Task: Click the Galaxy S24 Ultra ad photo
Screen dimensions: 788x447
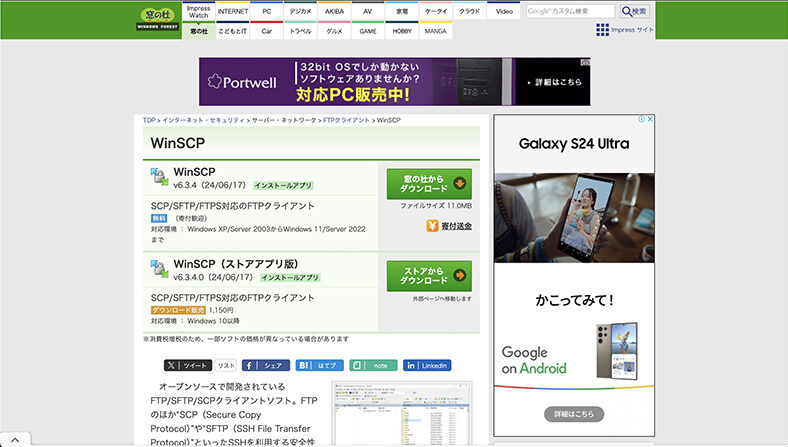Action: click(x=574, y=218)
